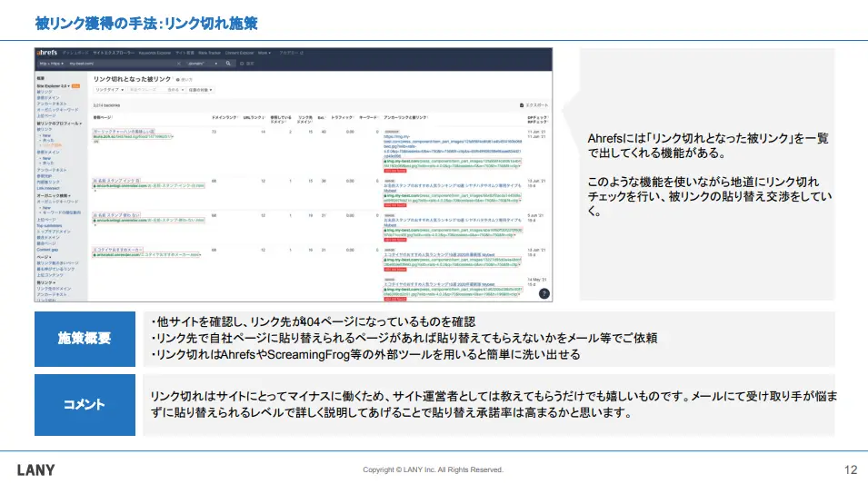This screenshot has height=484, width=868.
Task: Open 競合ページ in sidebar
Action: [45, 243]
